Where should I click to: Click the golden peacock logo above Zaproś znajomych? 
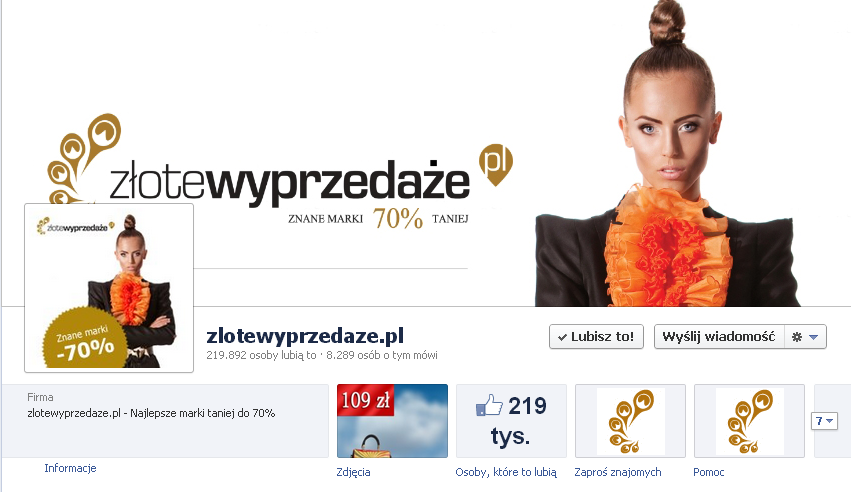coord(630,421)
